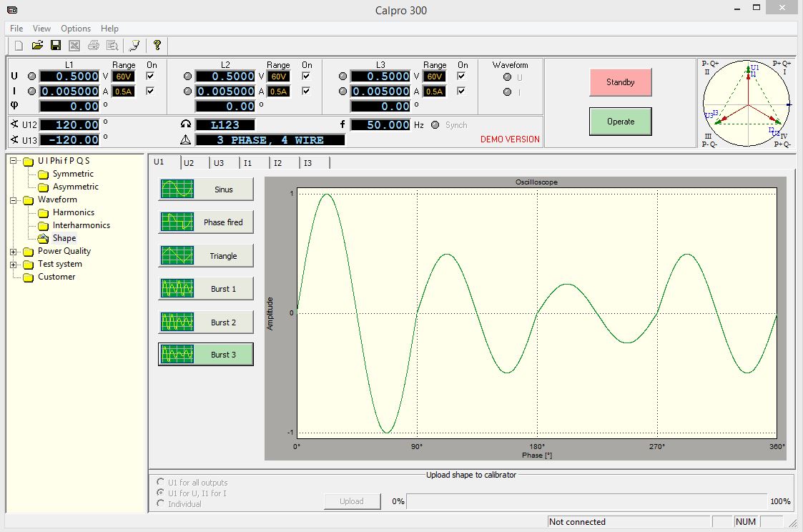Open the L1 voltage 60V range selector
The height and width of the screenshot is (532, 803).
(x=124, y=77)
